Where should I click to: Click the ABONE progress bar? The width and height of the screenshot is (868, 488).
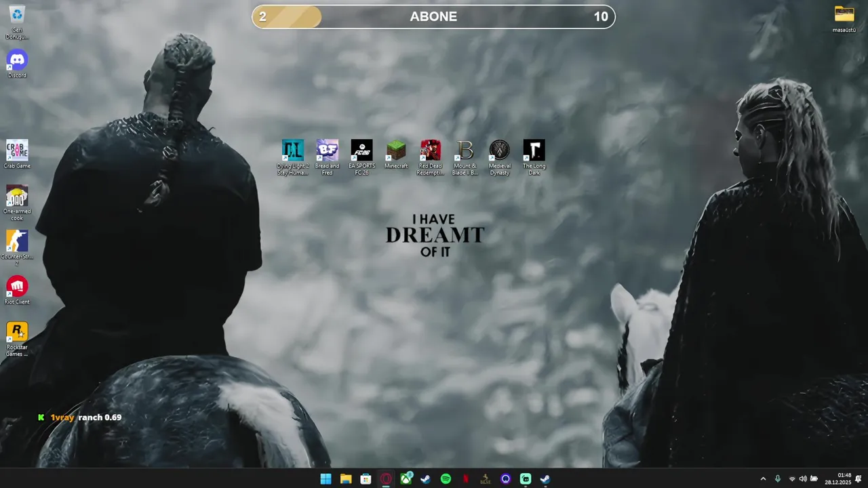(x=433, y=17)
